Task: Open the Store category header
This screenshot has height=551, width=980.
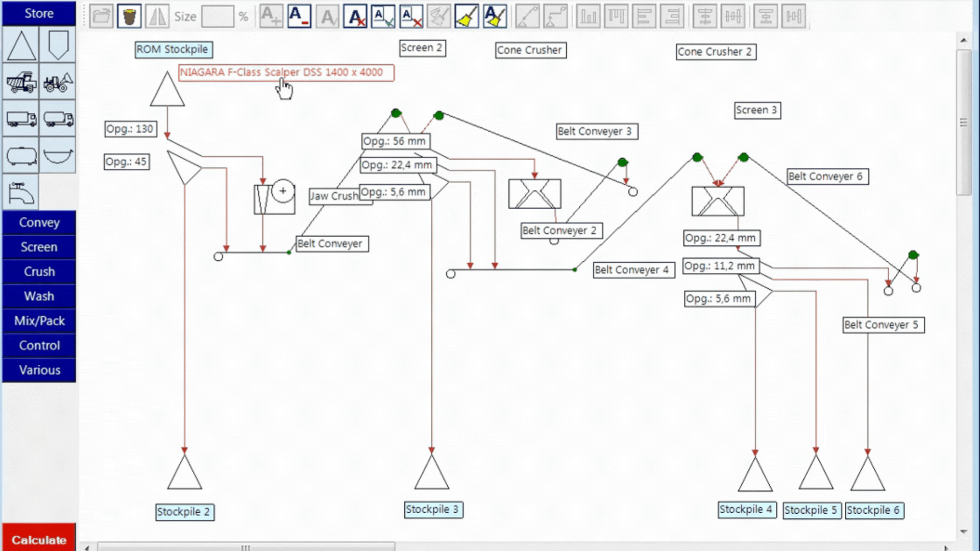Action: [39, 13]
